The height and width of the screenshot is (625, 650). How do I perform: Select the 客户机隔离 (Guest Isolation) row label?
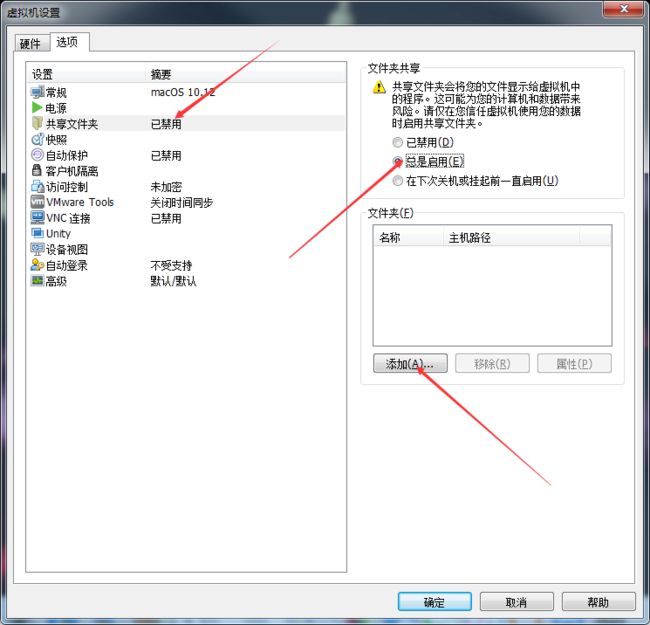[72, 171]
